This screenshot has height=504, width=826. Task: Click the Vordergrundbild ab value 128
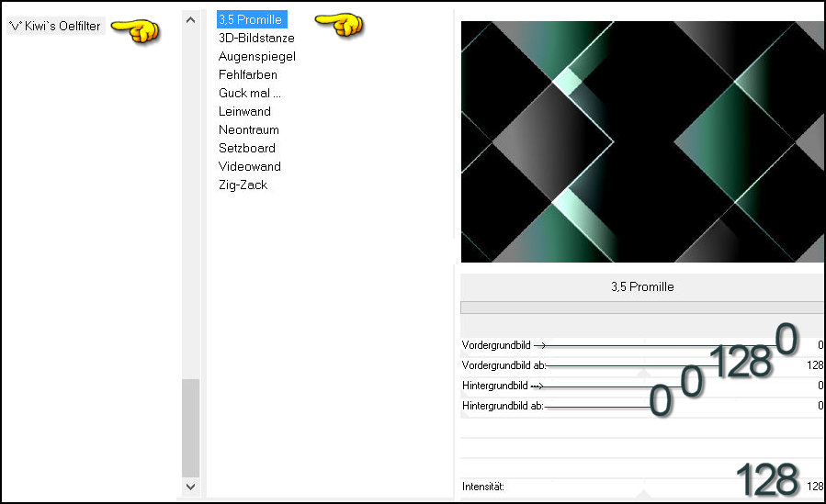(815, 365)
